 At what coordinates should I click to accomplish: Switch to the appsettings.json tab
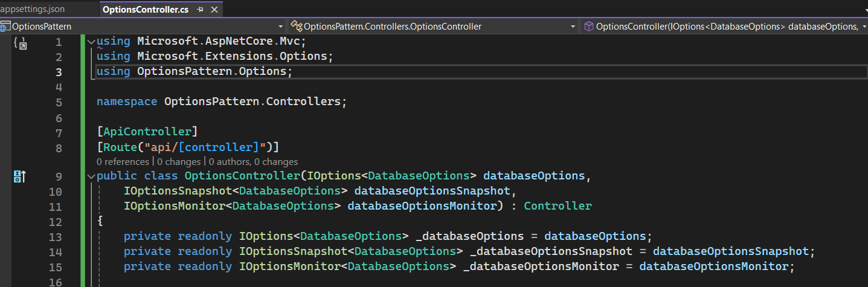click(x=33, y=9)
